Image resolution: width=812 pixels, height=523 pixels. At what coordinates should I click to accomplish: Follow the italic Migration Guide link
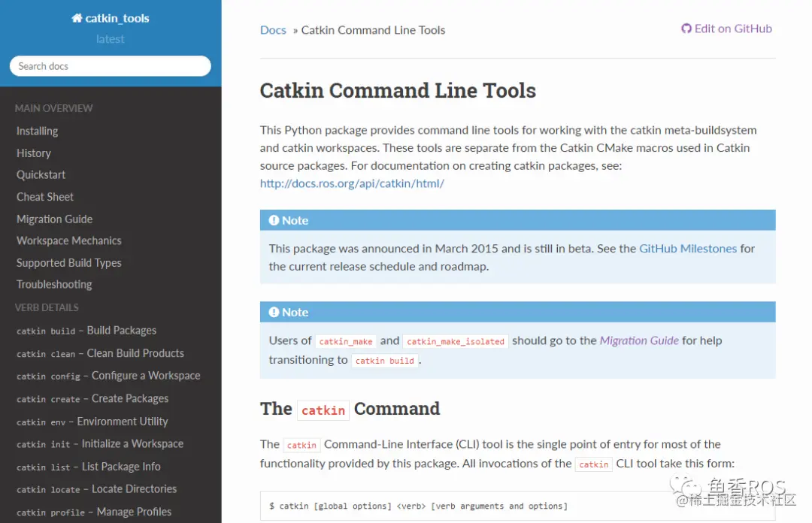point(639,340)
